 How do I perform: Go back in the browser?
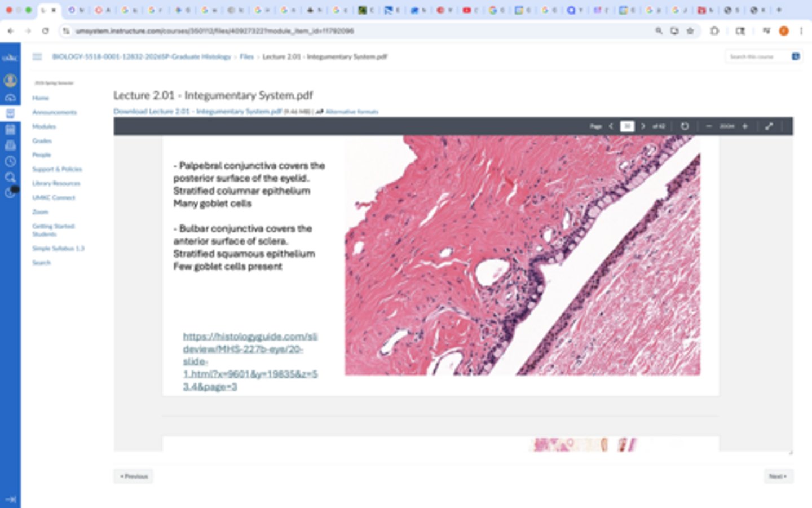pyautogui.click(x=11, y=31)
